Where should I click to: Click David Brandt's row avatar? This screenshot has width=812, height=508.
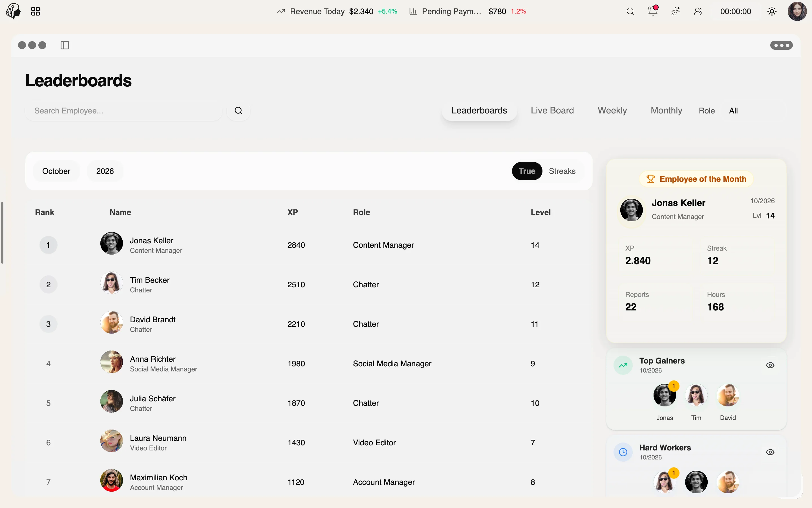point(111,322)
